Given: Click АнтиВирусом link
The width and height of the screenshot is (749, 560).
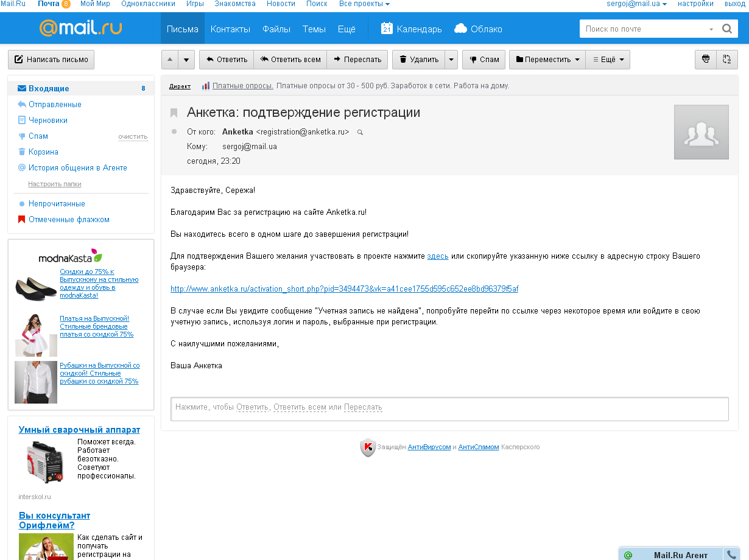Looking at the screenshot, I should 429,447.
